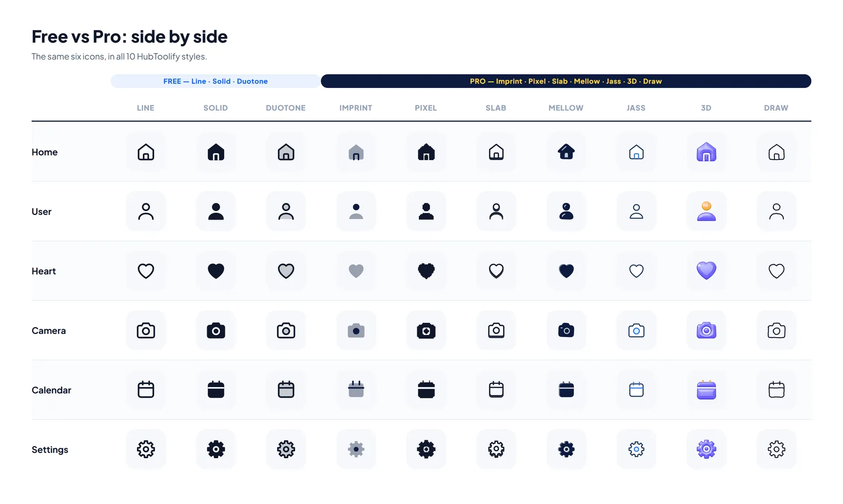
Task: Select the Solid style Home icon
Action: pyautogui.click(x=216, y=152)
